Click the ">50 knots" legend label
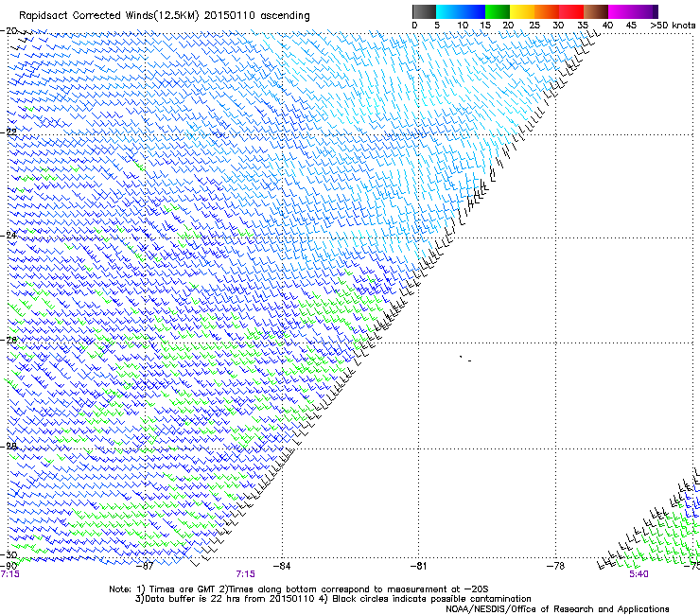The height and width of the screenshot is (615, 700). click(x=673, y=25)
